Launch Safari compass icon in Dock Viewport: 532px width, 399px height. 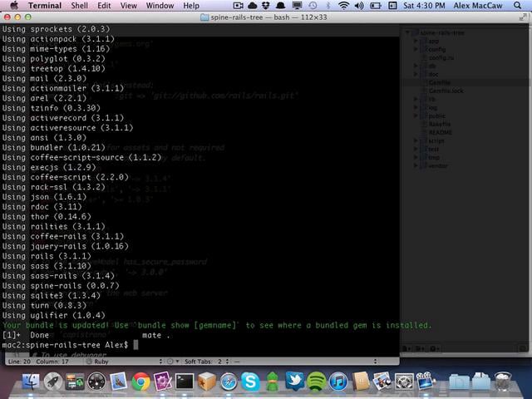pos(229,382)
